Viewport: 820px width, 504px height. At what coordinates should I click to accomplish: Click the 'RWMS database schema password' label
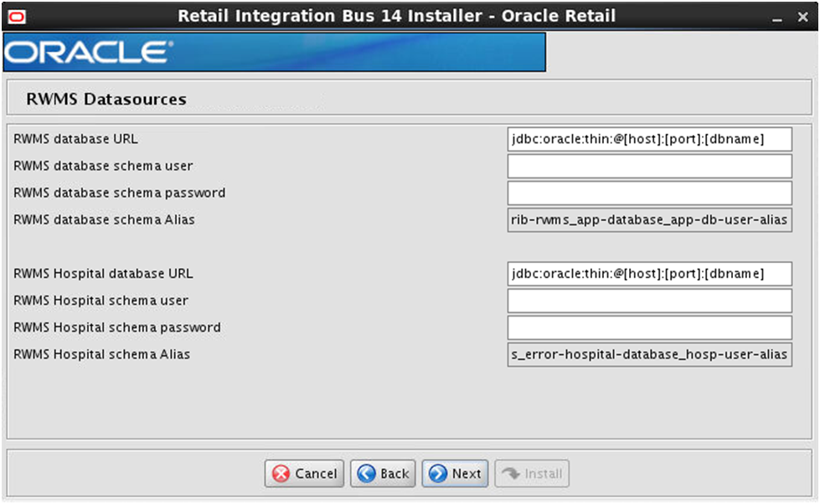coord(119,193)
